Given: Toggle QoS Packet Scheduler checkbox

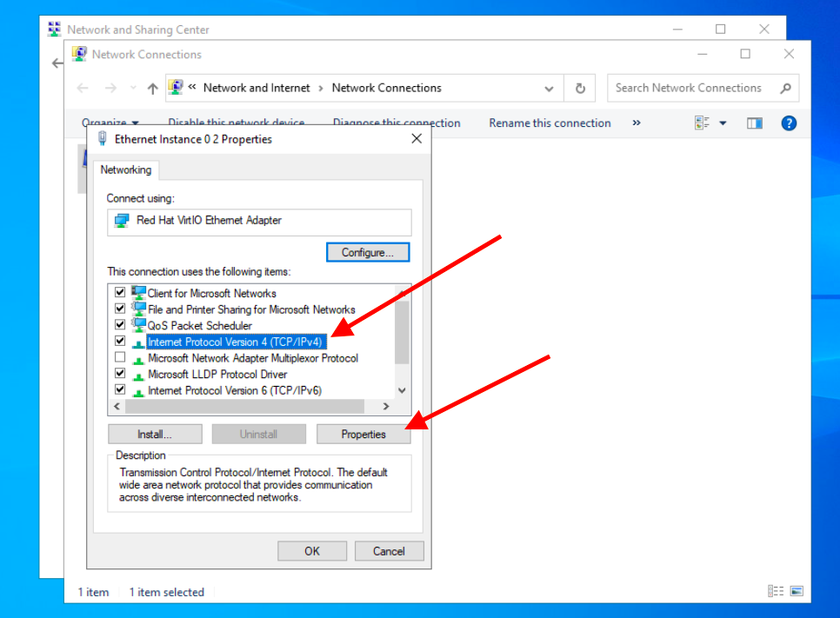Looking at the screenshot, I should 120,324.
